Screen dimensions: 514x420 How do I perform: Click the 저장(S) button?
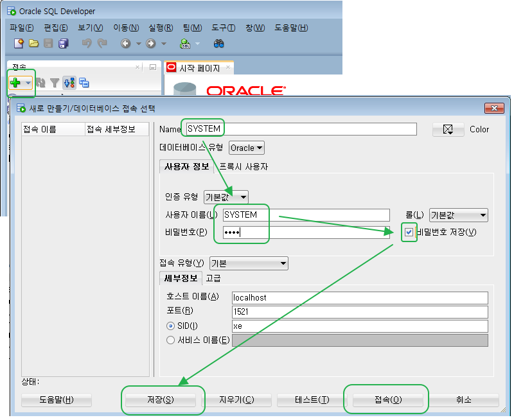[x=161, y=399]
